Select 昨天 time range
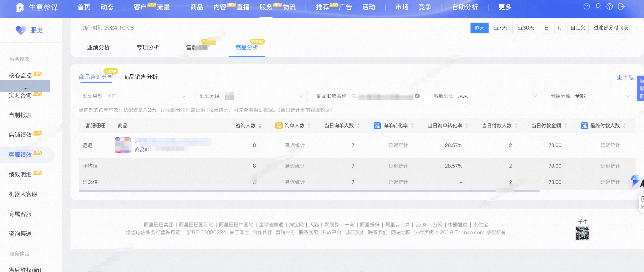This screenshot has width=644, height=272. [x=479, y=28]
